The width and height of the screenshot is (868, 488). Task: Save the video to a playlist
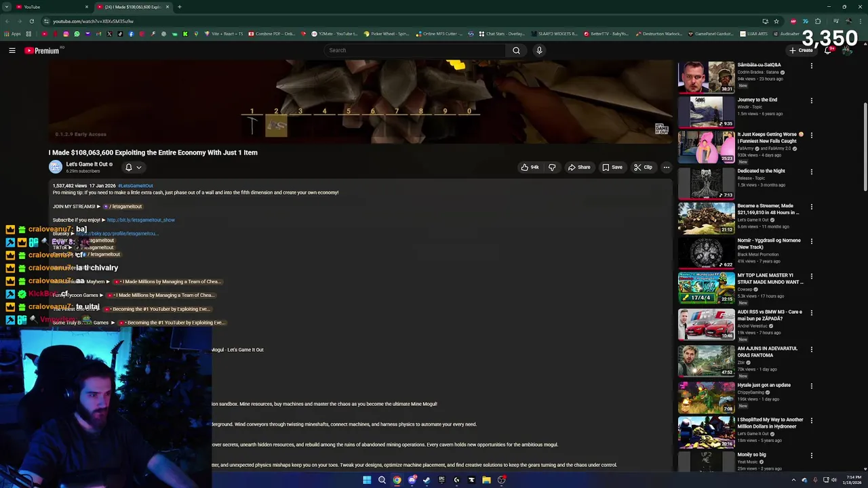[612, 167]
